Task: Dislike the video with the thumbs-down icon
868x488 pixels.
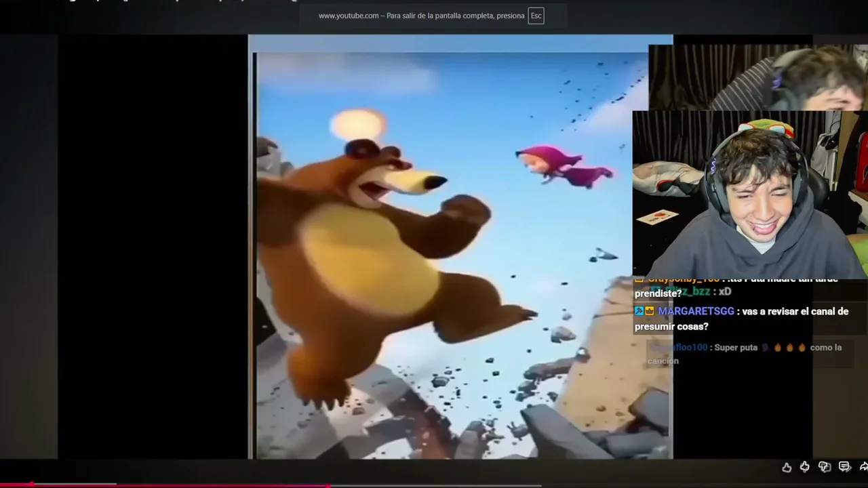Action: (x=825, y=466)
